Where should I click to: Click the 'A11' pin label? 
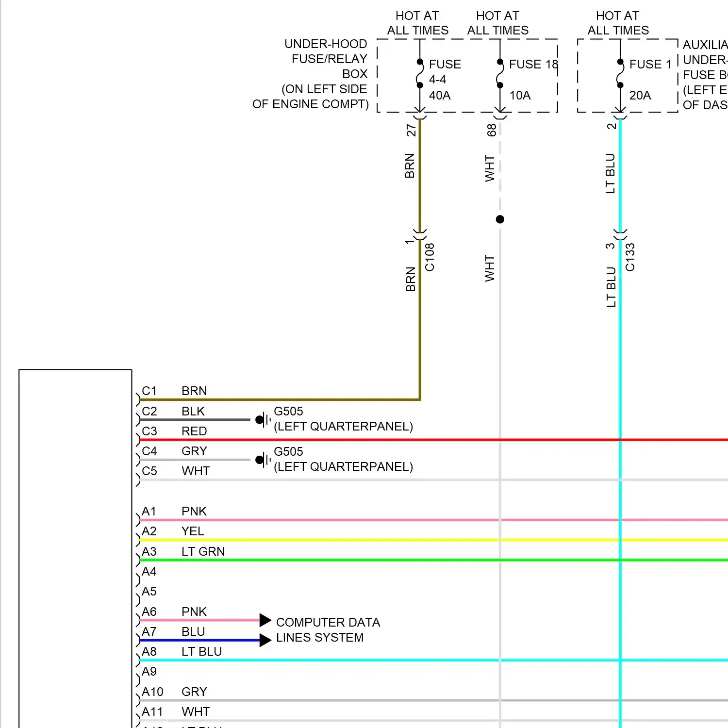(x=152, y=711)
